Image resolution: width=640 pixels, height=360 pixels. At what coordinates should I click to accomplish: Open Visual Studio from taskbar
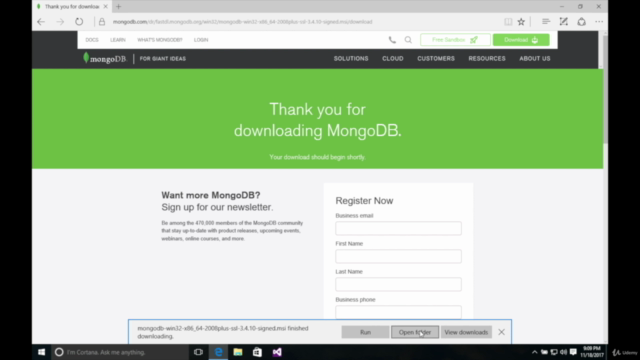277,352
